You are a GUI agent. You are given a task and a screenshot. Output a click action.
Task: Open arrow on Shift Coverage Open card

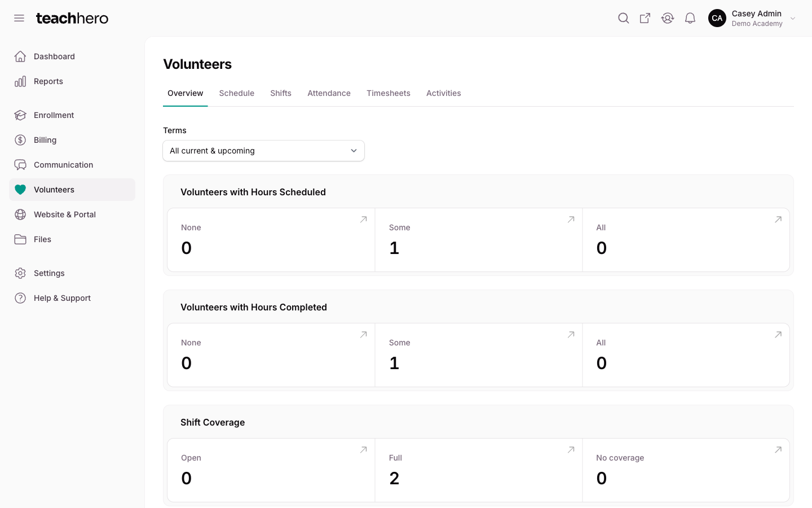click(x=364, y=450)
